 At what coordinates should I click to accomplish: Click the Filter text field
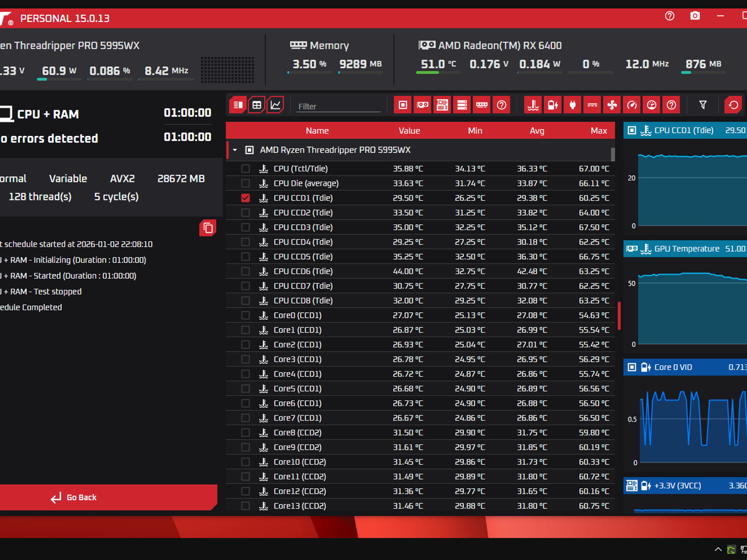tap(338, 106)
